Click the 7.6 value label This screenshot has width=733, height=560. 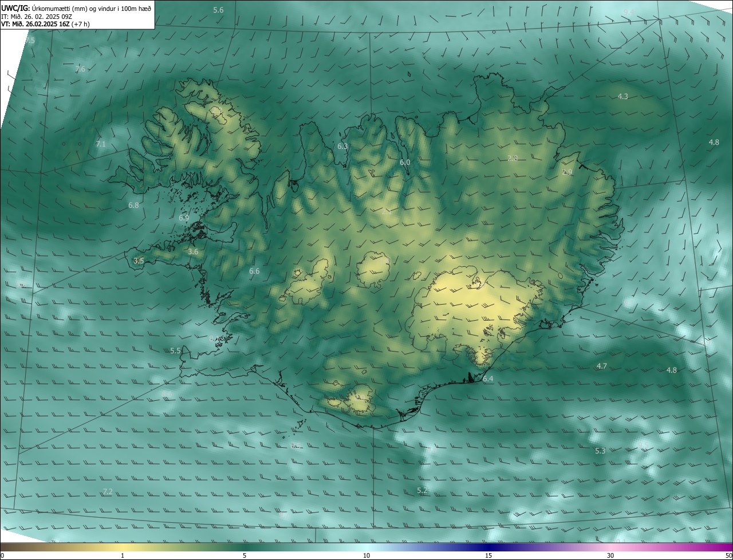[x=80, y=69]
